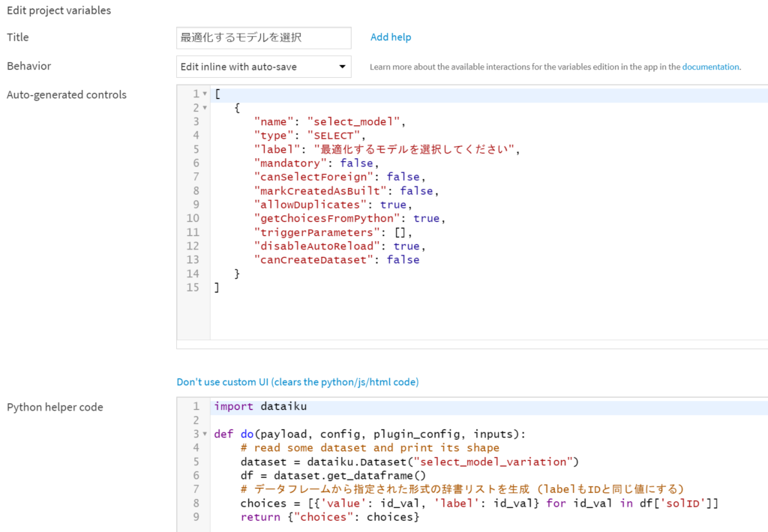Screen dimensions: 768x532
Task: Open the documentation hyperlink
Action: [x=710, y=66]
